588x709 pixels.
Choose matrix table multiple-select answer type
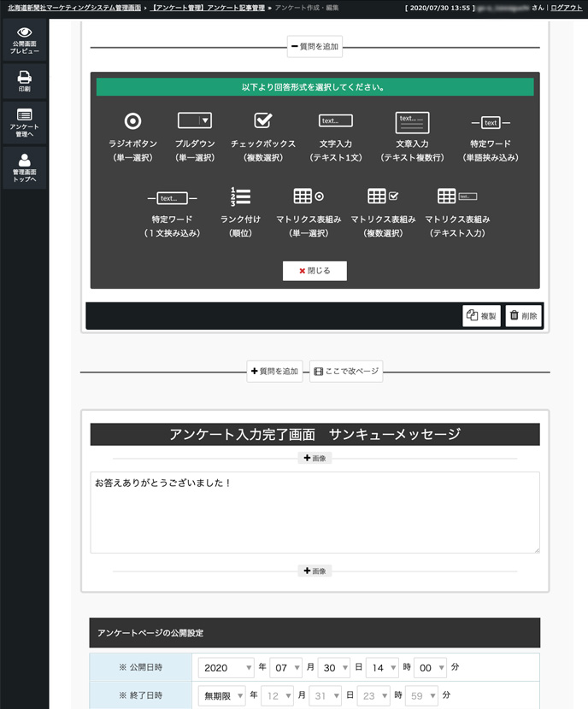tap(383, 196)
